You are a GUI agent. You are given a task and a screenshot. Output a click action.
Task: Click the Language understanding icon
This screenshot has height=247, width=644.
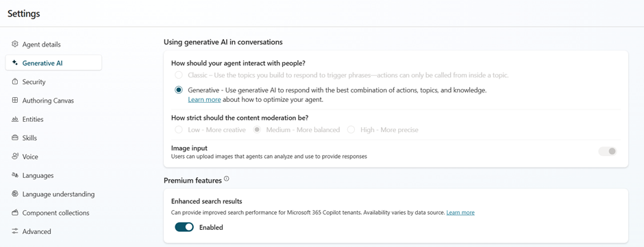(15, 194)
